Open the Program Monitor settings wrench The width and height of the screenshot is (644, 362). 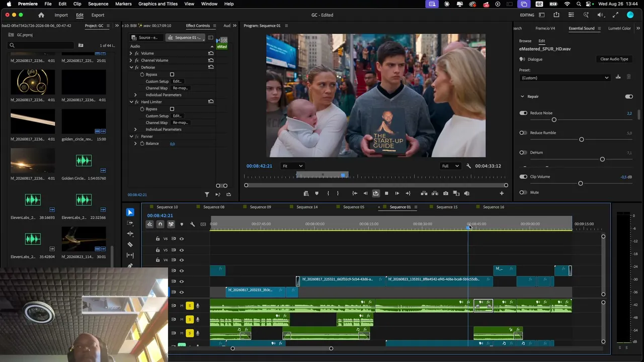[468, 166]
